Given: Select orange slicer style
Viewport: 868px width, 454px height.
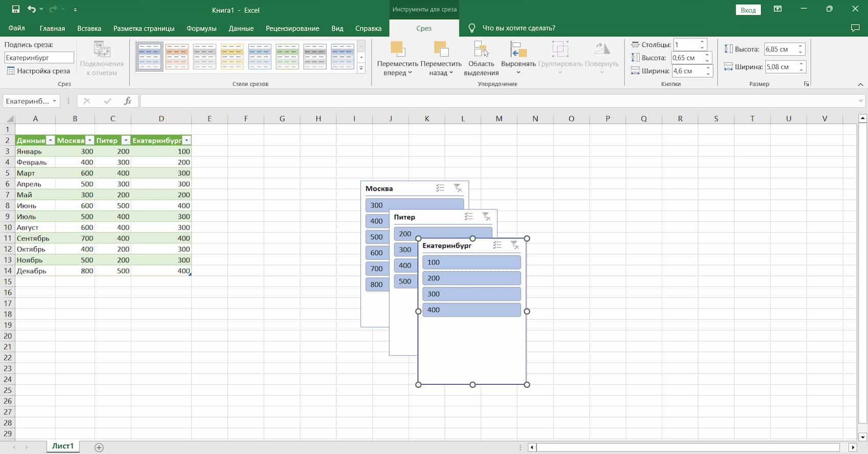Looking at the screenshot, I should coord(177,56).
